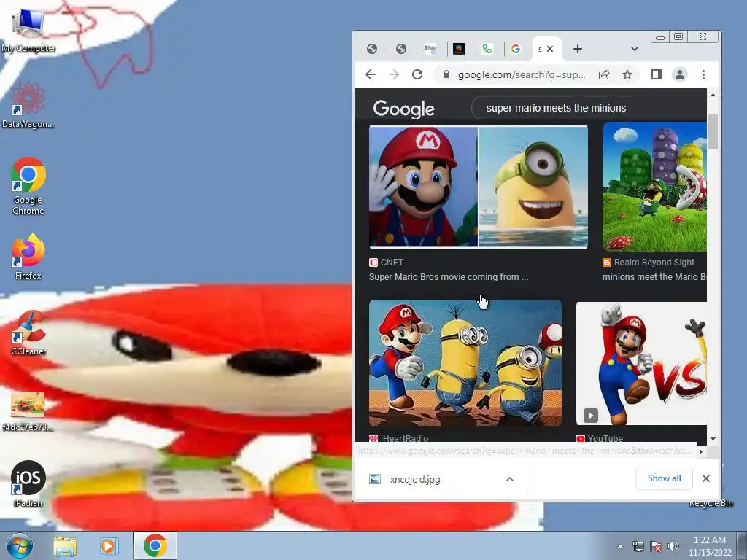747x560 pixels.
Task: Open the Firefox desktop shortcut
Action: coord(28,256)
